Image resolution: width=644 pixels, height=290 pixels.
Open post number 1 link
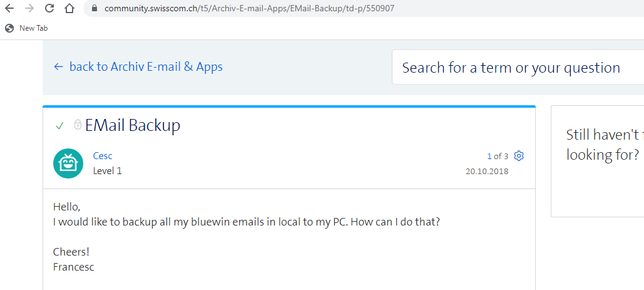click(x=489, y=156)
